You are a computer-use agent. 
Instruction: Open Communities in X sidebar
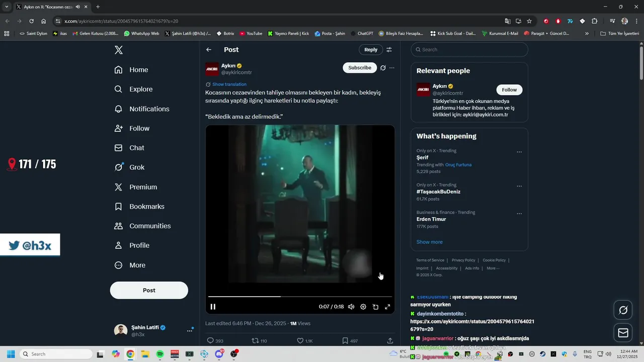click(142, 226)
